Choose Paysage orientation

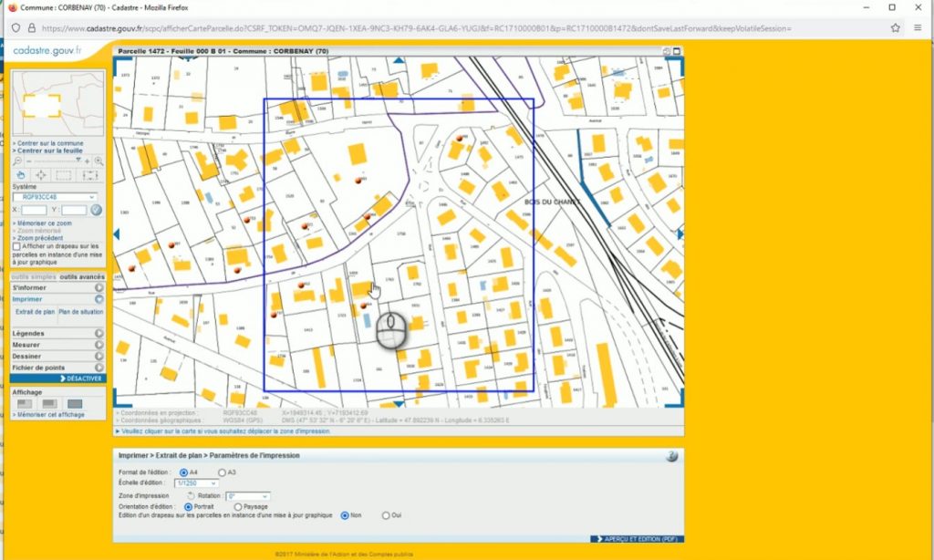point(239,505)
